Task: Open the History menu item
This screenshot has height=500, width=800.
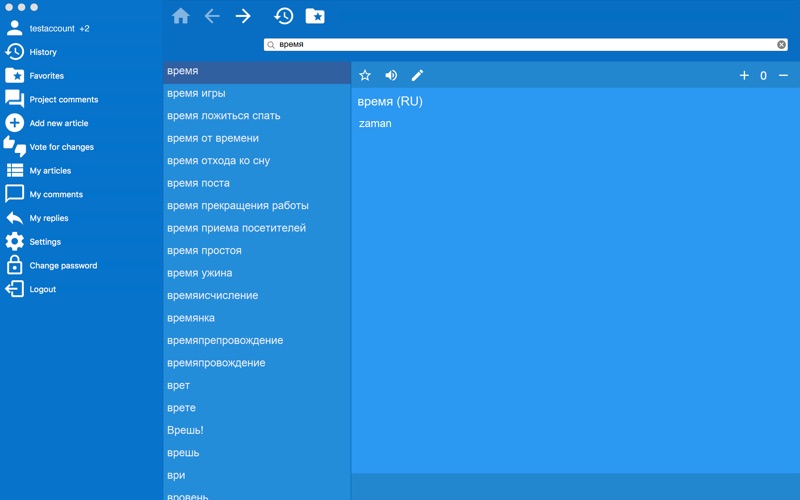Action: (43, 52)
